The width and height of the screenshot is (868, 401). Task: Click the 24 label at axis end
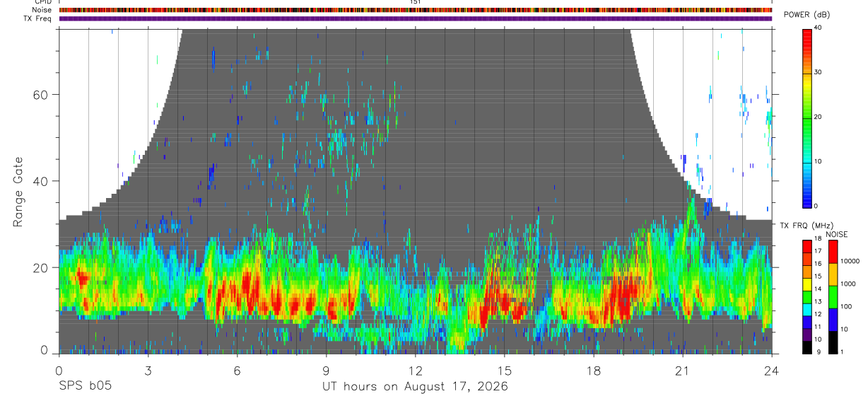click(x=771, y=371)
